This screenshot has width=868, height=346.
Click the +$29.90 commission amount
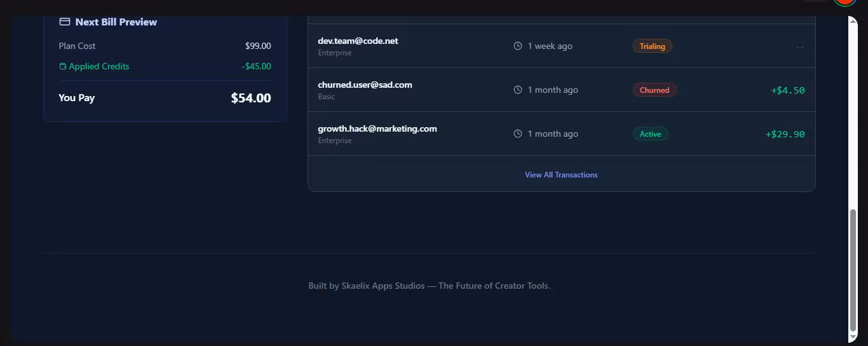[x=785, y=134]
